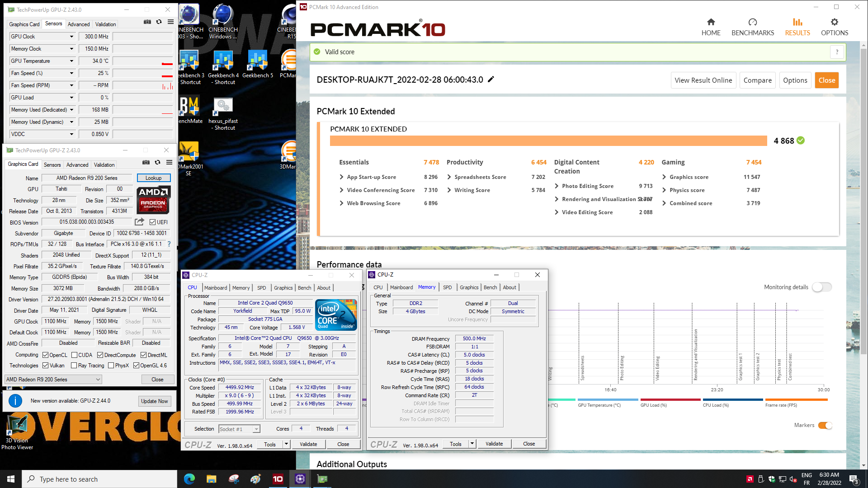Open AMD Radeon R9 200 Series device dropdown

tap(53, 380)
